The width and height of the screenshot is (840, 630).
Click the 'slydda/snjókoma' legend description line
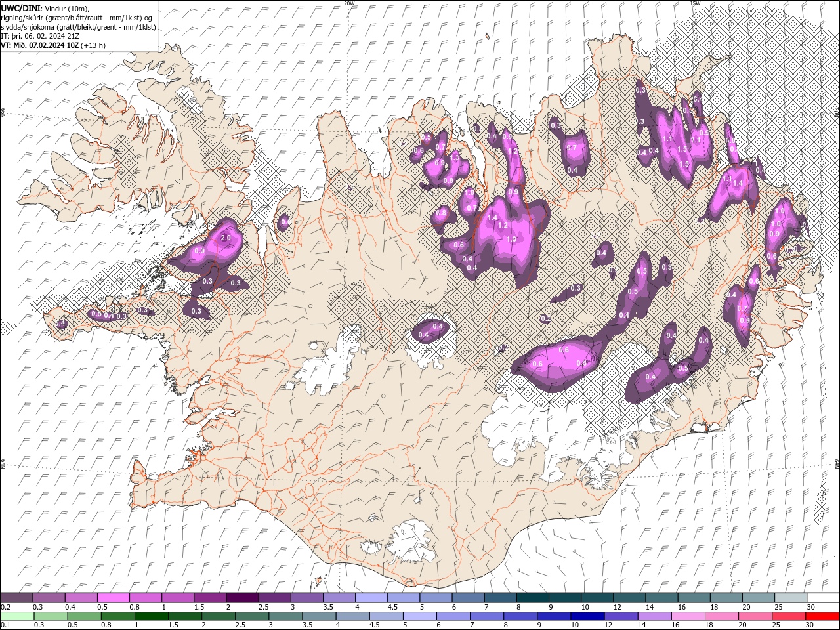click(79, 27)
